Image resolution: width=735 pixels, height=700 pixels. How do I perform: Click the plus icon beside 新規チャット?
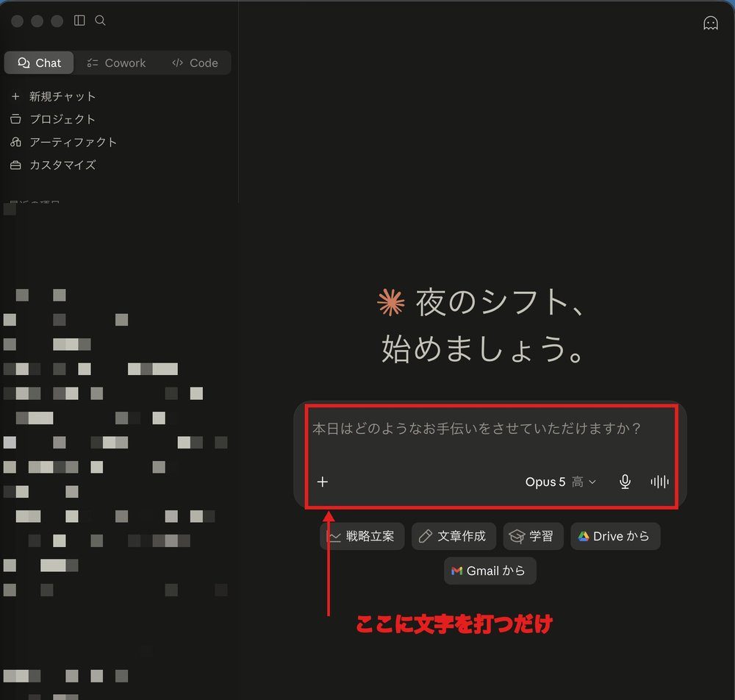[15, 96]
